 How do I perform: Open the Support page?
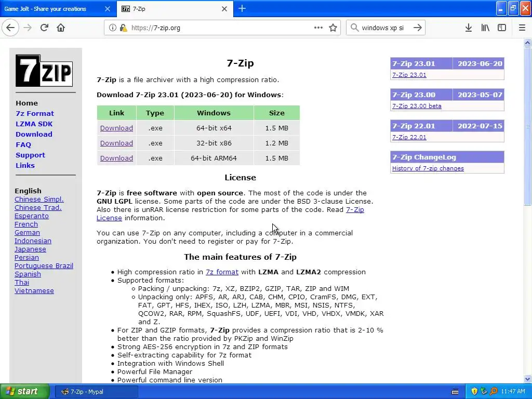tap(30, 155)
